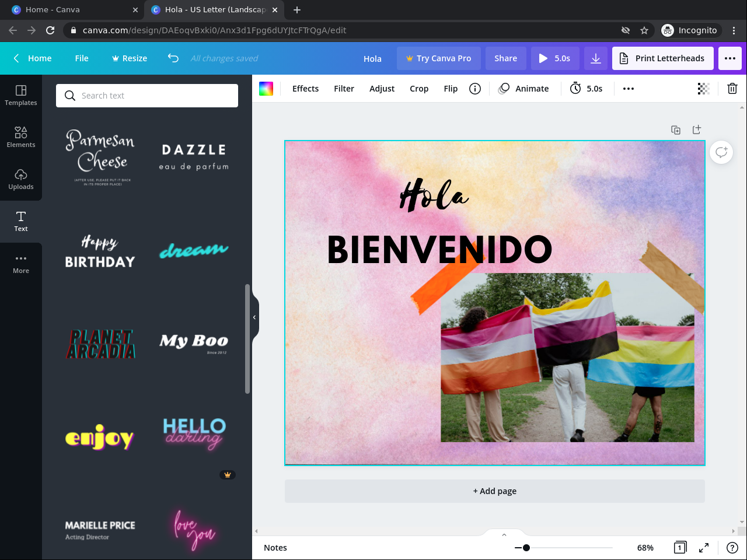Bookmark this page with the star icon
Image resolution: width=747 pixels, height=560 pixels.
644,30
